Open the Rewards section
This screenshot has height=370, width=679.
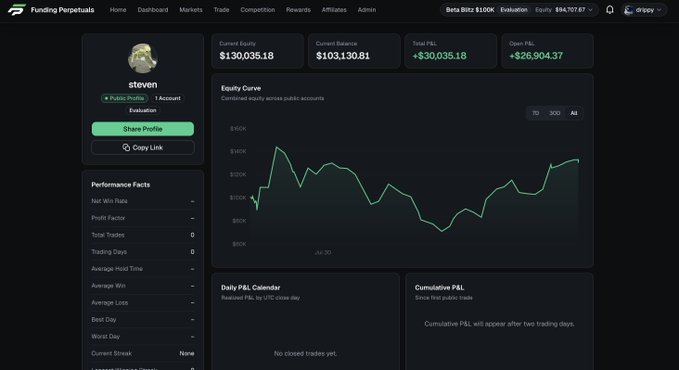(x=298, y=10)
